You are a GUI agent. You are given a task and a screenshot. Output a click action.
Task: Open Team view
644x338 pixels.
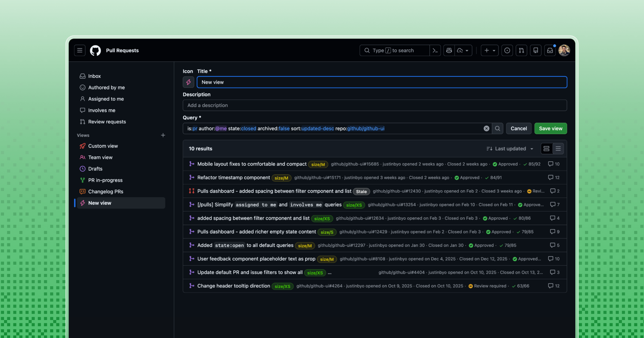click(121, 157)
